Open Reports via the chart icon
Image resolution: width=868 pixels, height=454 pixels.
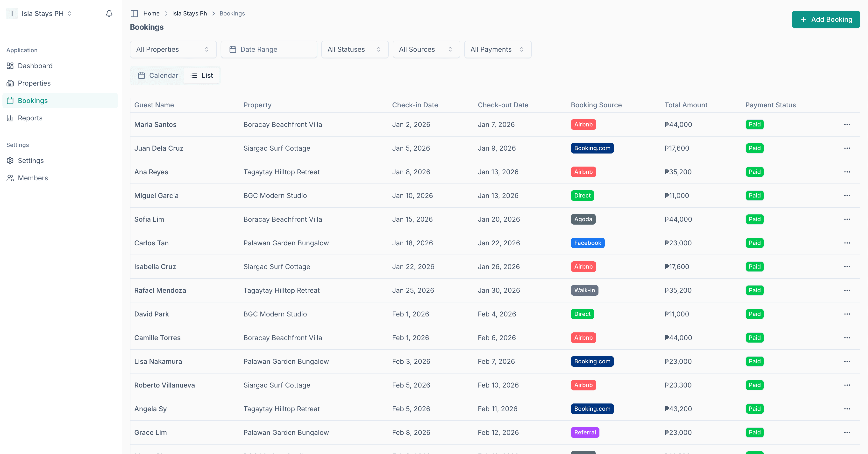click(10, 118)
